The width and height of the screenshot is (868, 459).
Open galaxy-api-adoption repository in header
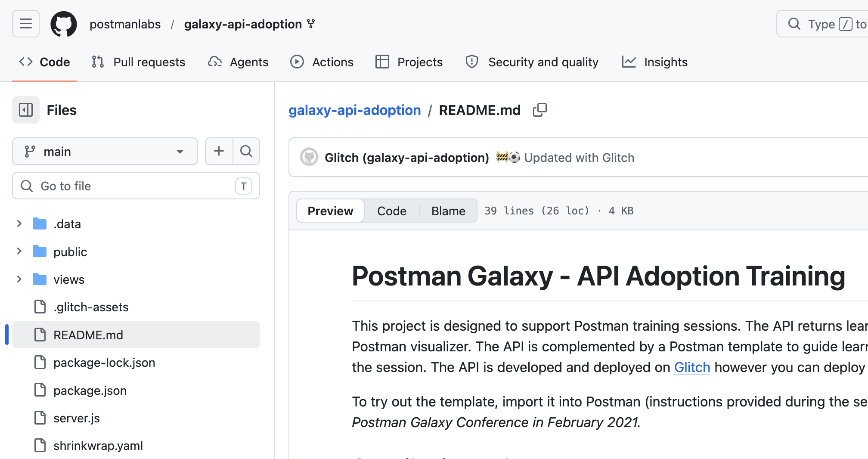243,24
